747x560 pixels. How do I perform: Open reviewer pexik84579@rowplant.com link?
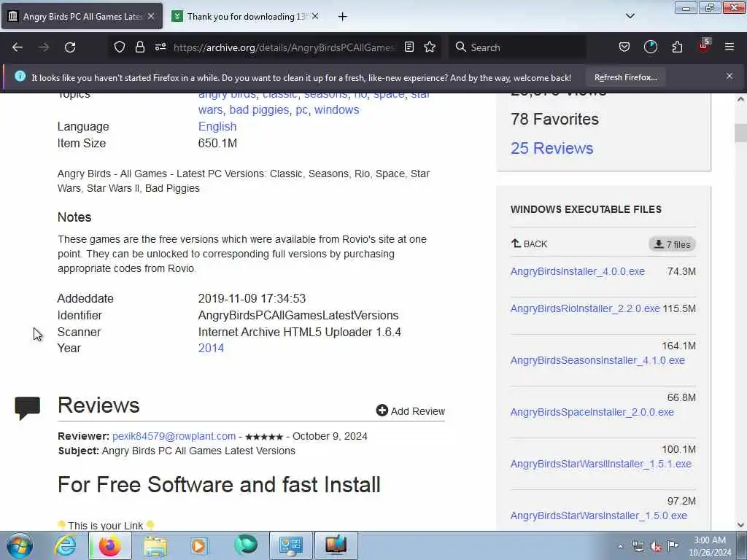174,436
